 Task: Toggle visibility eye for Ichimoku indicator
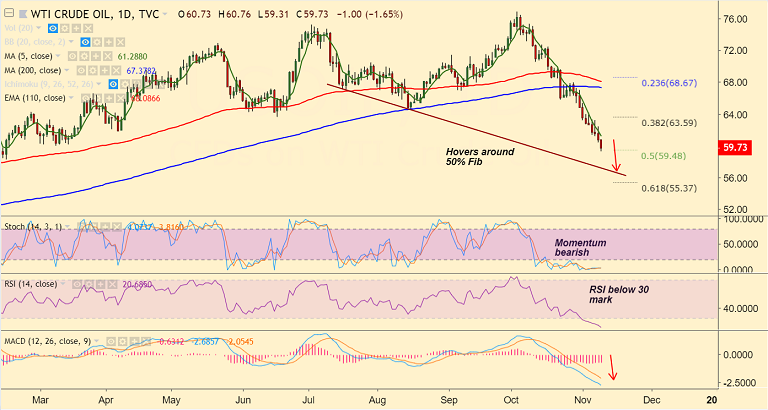click(x=113, y=84)
